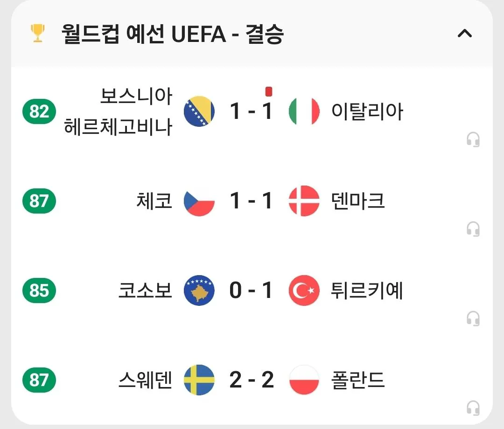This screenshot has height=429, width=504.
Task: Select the 2 - 2 score for 스웨덴 match
Action: (x=251, y=380)
